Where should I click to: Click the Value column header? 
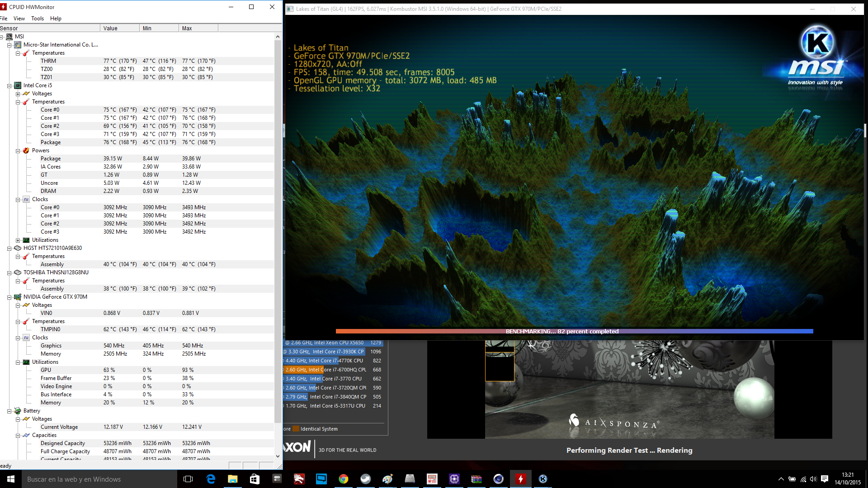point(119,28)
